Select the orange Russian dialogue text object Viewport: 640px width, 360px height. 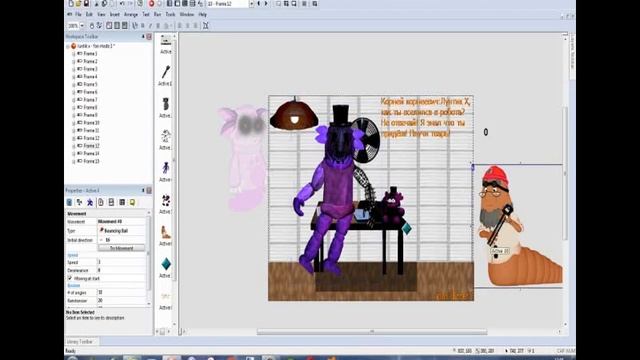(426, 118)
